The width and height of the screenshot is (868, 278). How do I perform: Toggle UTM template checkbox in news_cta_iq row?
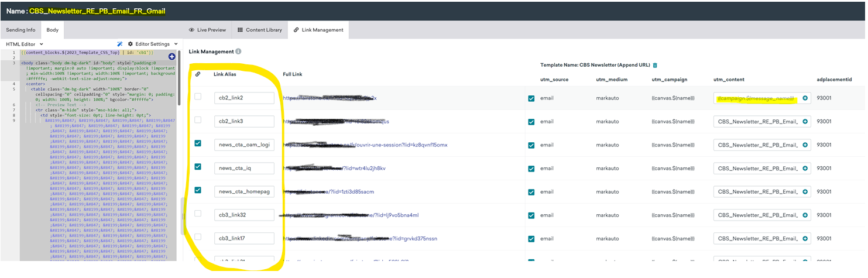pyautogui.click(x=531, y=169)
